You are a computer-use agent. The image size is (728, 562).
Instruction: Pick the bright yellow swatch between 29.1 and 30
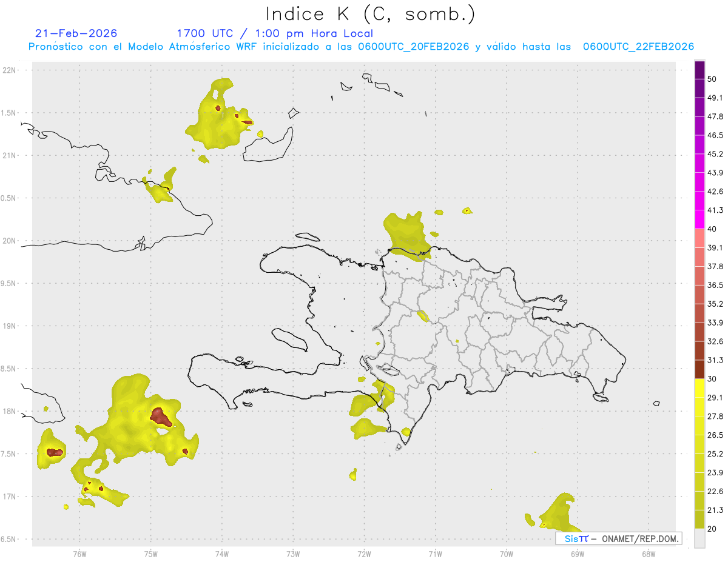click(x=700, y=389)
